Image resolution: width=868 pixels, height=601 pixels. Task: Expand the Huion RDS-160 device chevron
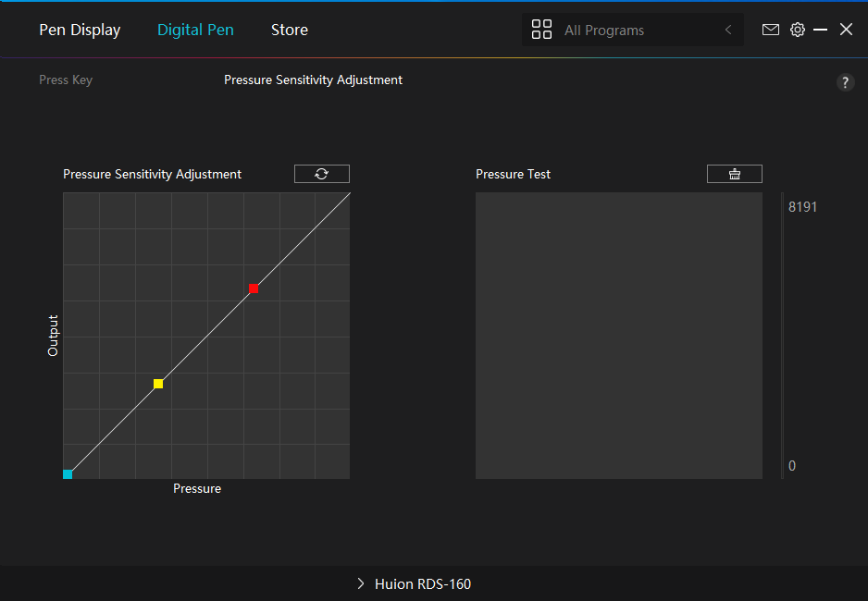(x=361, y=583)
